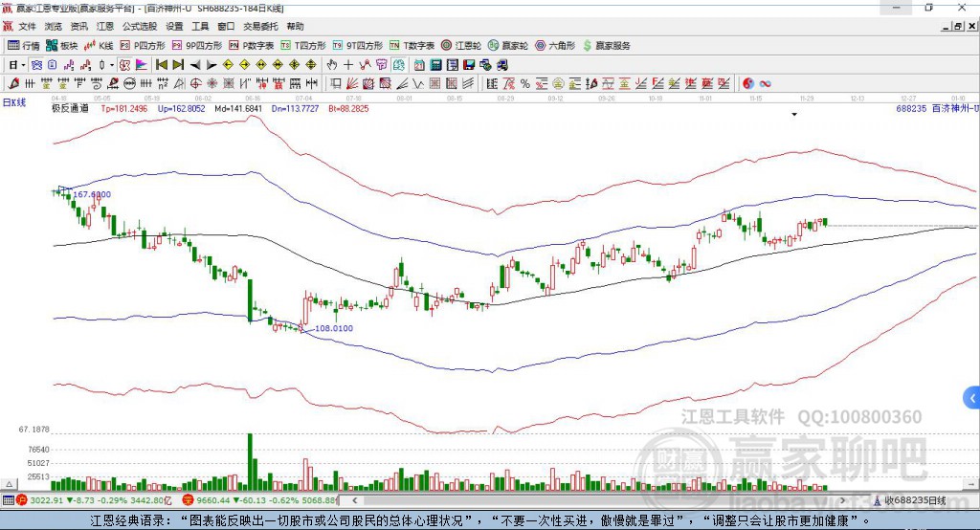Click the 极反通道 indicator label
Image resolution: width=980 pixels, height=530 pixels.
coord(70,108)
